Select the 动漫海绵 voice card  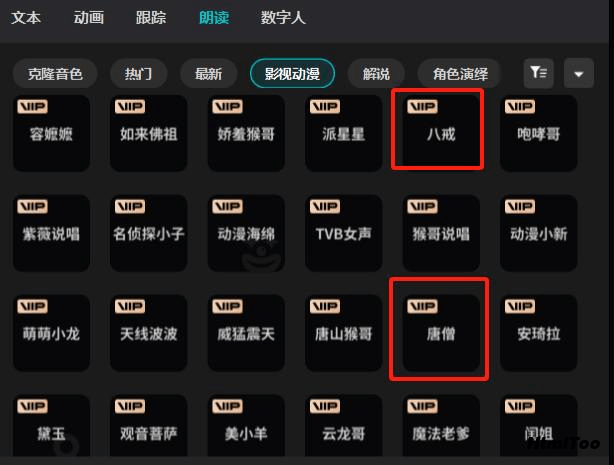coord(246,233)
